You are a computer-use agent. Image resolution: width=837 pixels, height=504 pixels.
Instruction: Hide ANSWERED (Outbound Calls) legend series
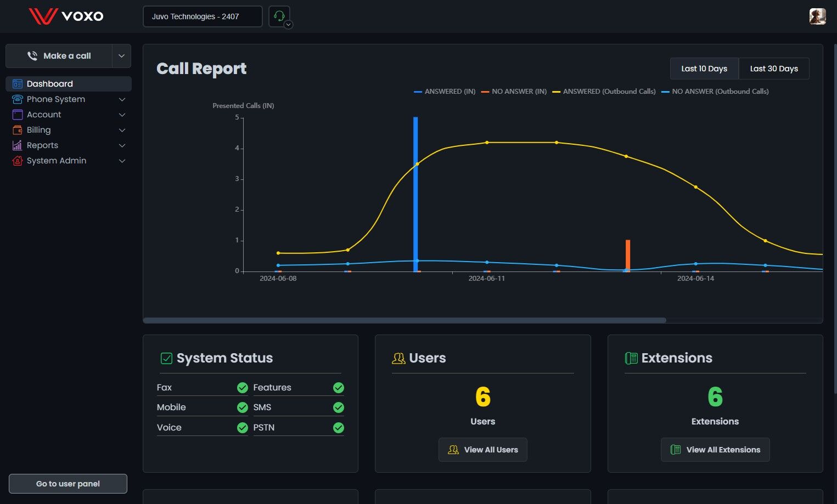[604, 92]
